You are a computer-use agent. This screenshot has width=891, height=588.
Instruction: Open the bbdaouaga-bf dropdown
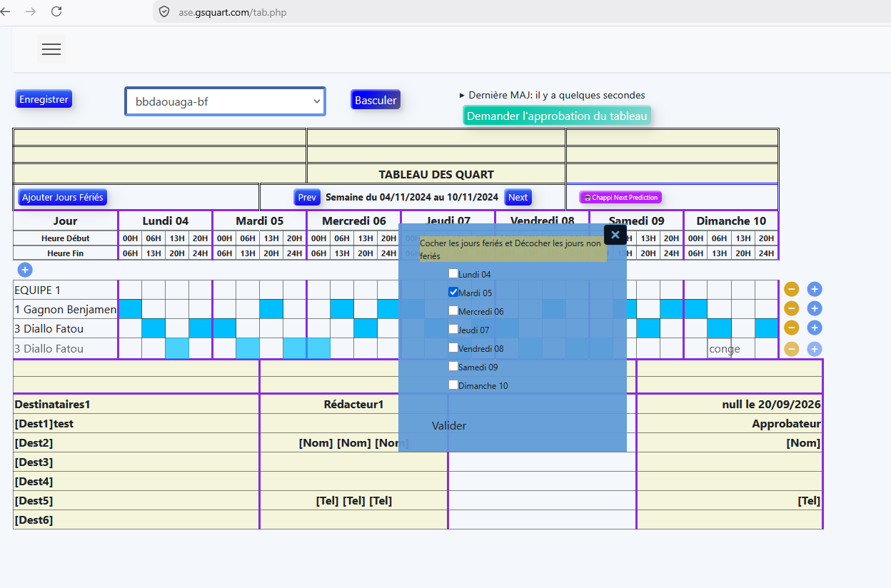coord(225,101)
